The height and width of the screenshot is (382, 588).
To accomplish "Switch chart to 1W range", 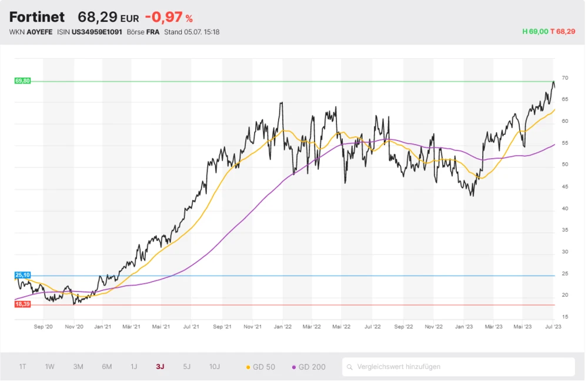I will pyautogui.click(x=50, y=367).
